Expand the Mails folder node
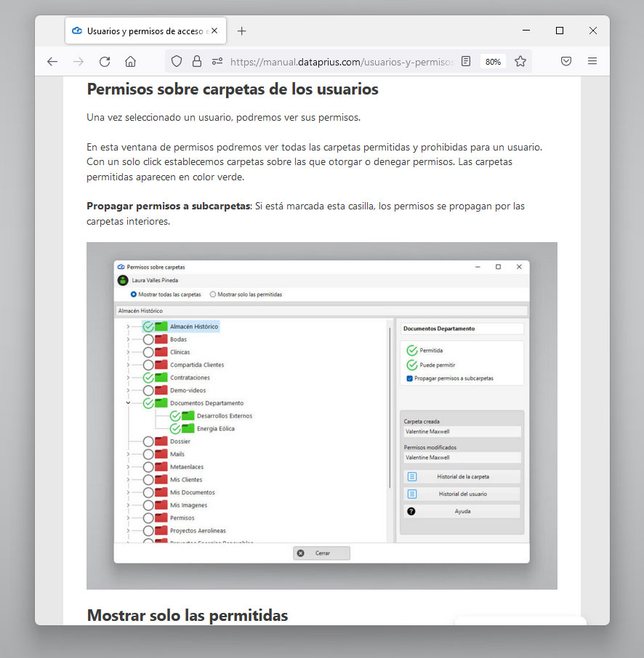 coord(128,454)
